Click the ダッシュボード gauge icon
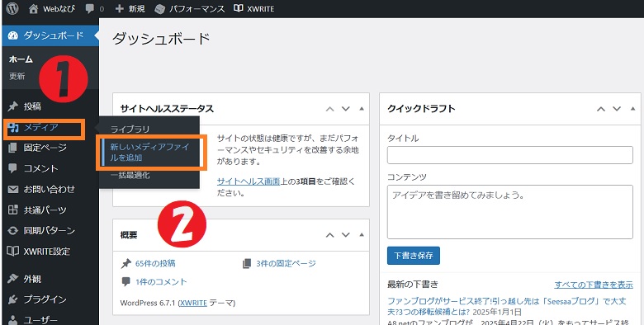Screen dimensions: 644x325 pos(13,35)
